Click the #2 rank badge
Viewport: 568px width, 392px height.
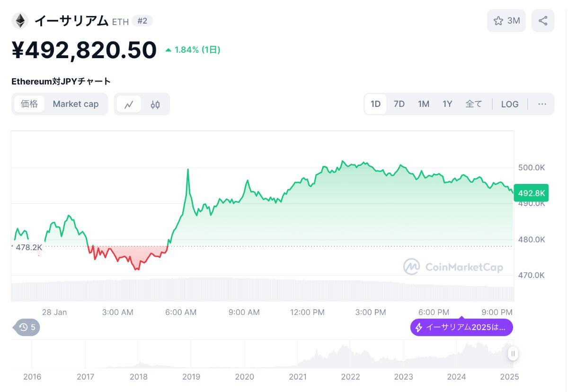[142, 21]
